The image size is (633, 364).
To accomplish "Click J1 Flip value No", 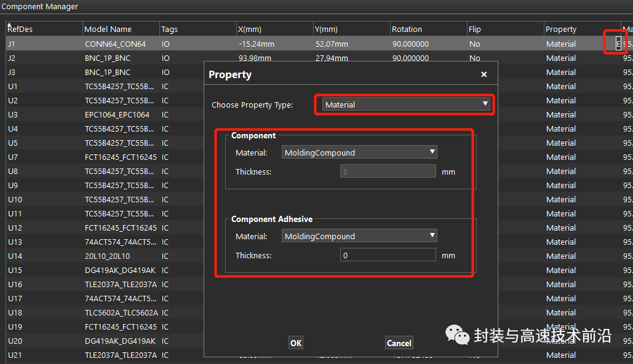I will coord(475,44).
